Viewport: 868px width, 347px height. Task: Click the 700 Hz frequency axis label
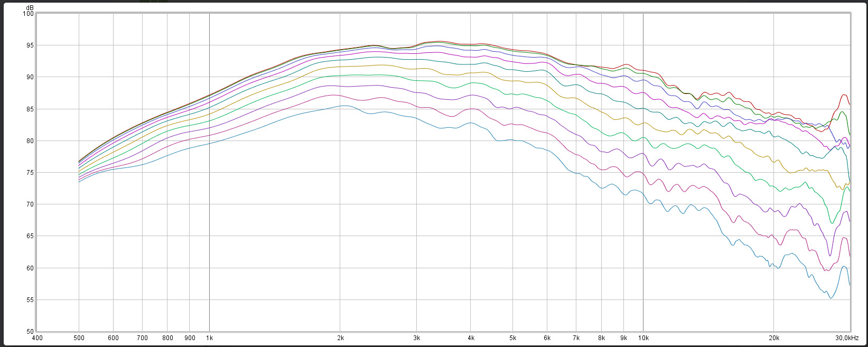point(143,338)
